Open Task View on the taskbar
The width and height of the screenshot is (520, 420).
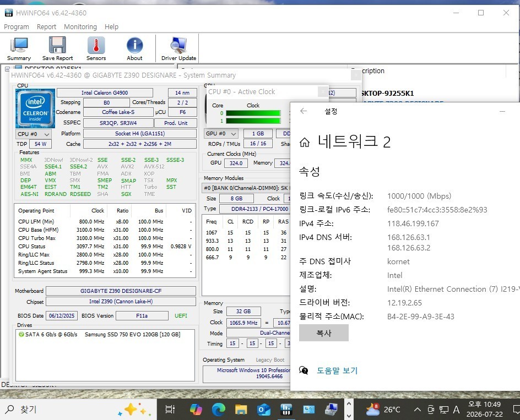pyautogui.click(x=170, y=410)
